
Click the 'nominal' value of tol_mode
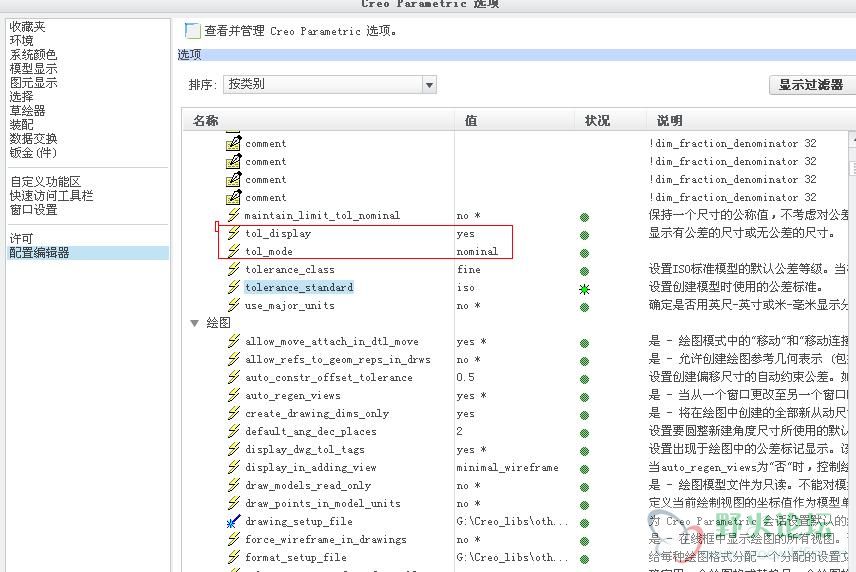point(477,252)
